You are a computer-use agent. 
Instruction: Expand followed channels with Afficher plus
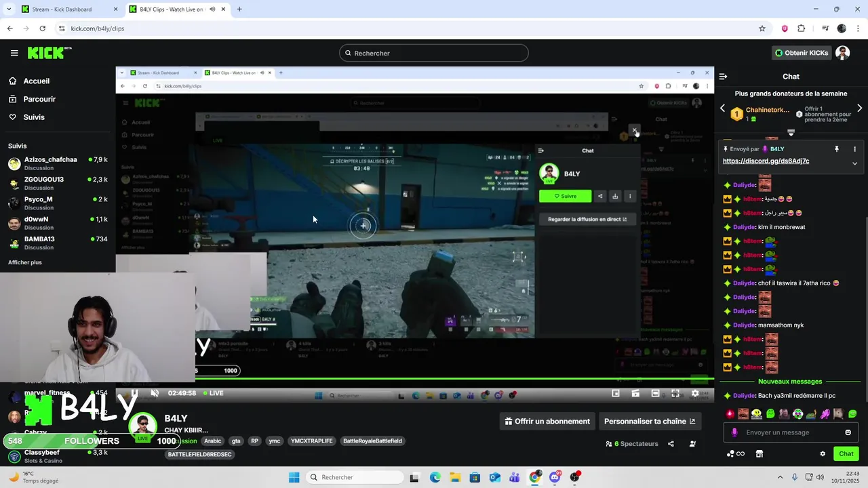click(25, 262)
